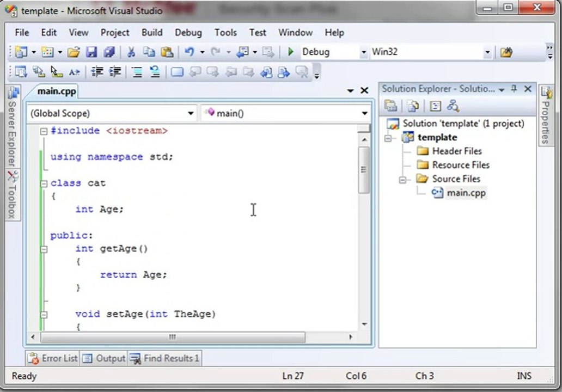Click the View Code icon in Solution Explorer
This screenshot has height=392, width=562.
(x=435, y=106)
